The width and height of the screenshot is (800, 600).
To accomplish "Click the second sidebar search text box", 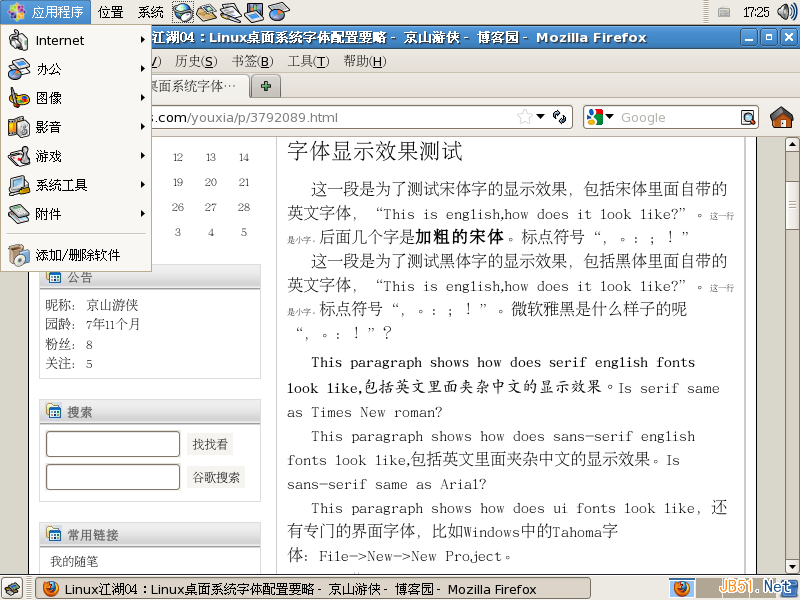I will (x=113, y=477).
